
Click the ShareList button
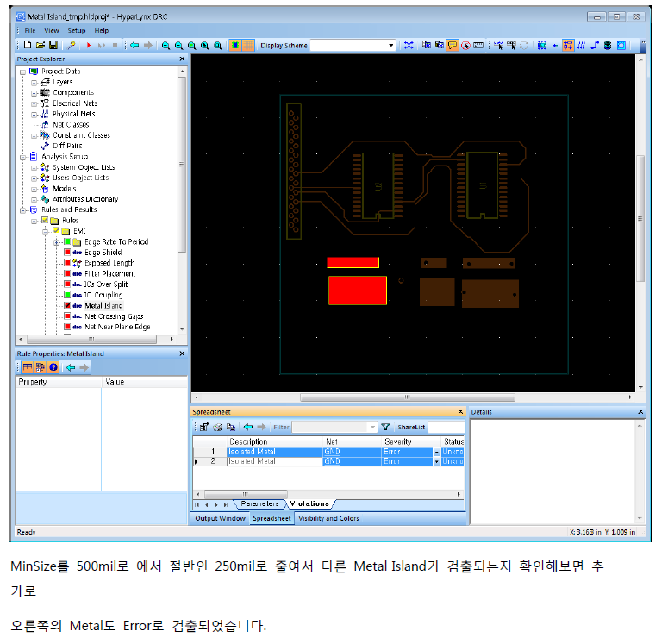pos(412,427)
